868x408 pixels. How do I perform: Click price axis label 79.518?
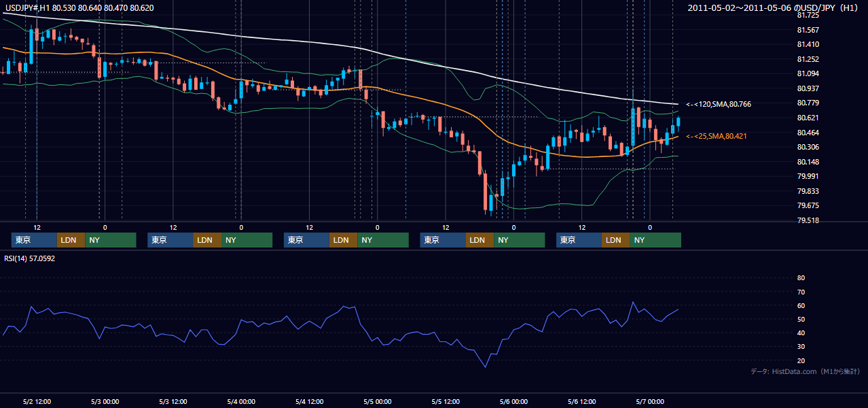(x=808, y=220)
